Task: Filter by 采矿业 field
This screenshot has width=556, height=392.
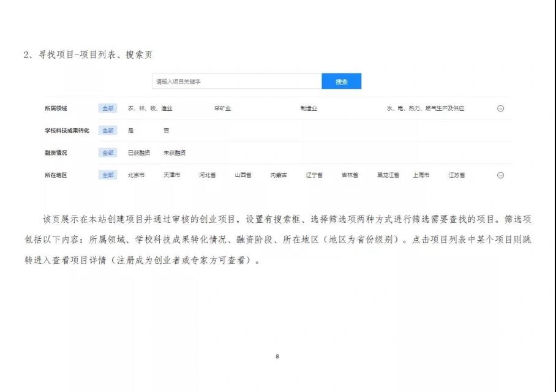Action: [222, 108]
